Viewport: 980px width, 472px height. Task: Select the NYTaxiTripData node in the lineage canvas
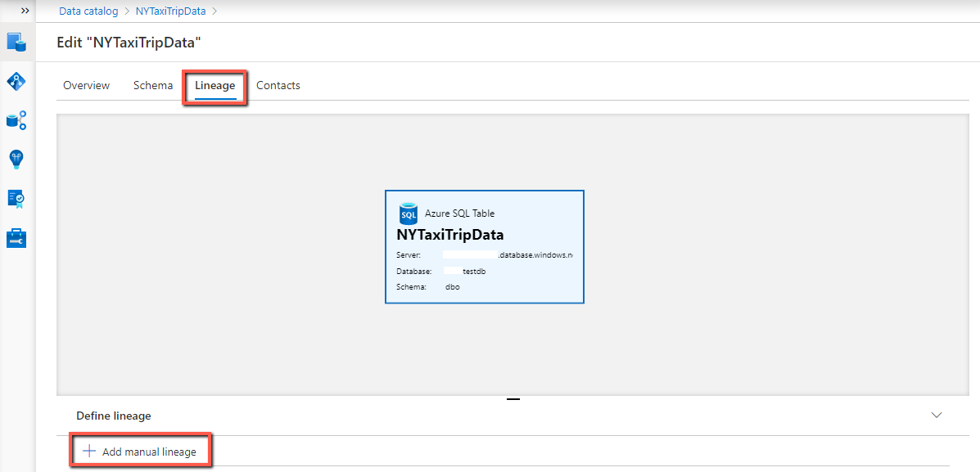pyautogui.click(x=484, y=246)
